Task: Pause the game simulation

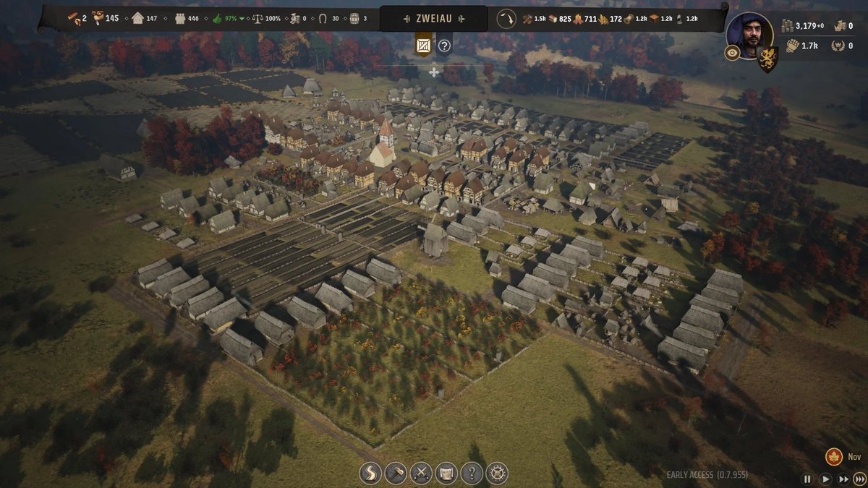Action: coord(807,478)
